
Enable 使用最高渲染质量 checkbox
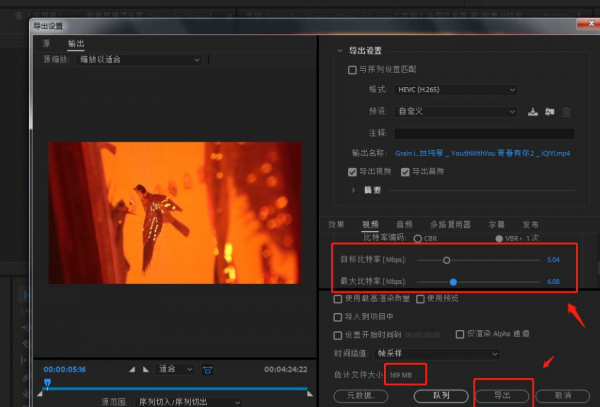pos(338,299)
